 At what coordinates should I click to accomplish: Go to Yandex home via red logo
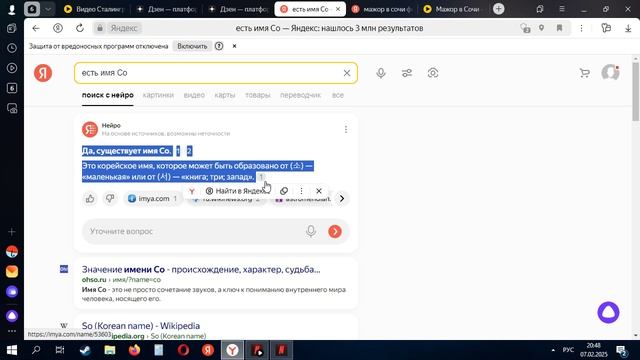(43, 73)
